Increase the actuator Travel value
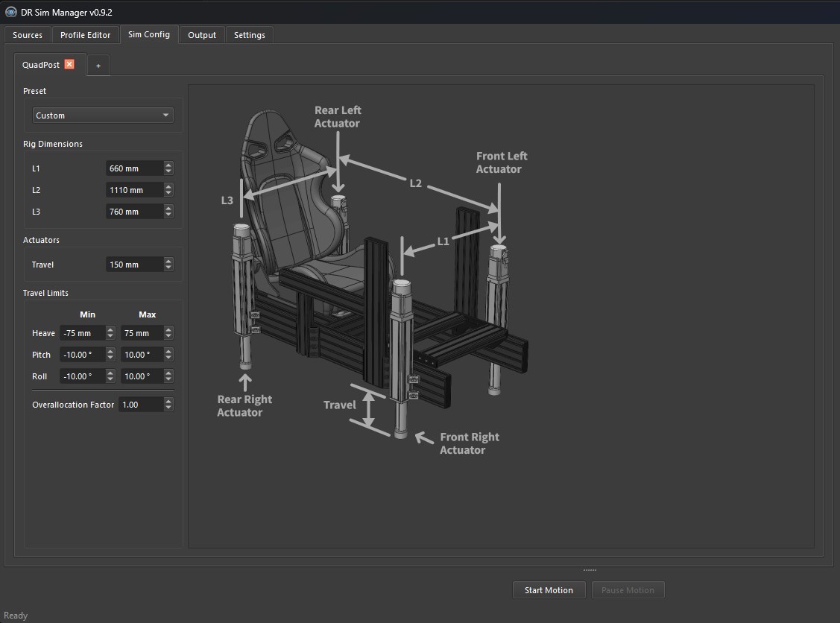This screenshot has height=623, width=840. click(x=168, y=261)
